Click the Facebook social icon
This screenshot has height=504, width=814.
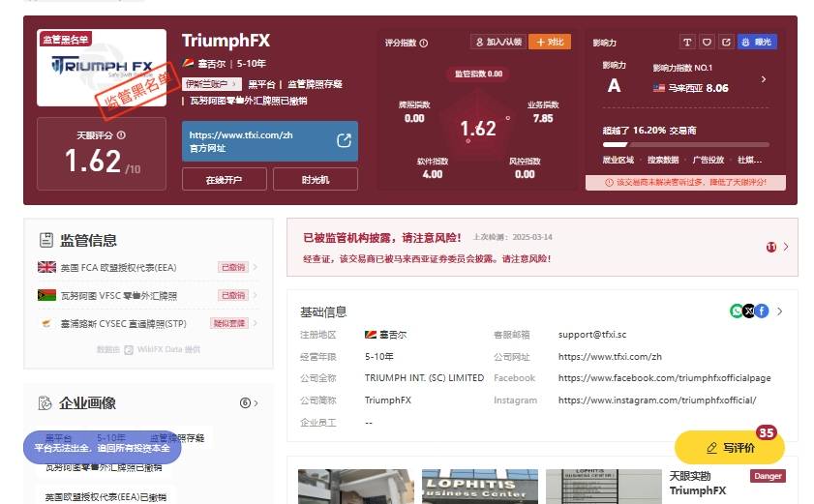[x=762, y=311]
